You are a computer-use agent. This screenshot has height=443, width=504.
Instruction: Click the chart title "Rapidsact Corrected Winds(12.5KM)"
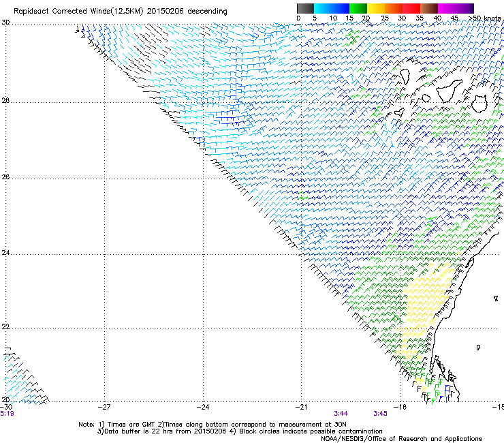78,12
